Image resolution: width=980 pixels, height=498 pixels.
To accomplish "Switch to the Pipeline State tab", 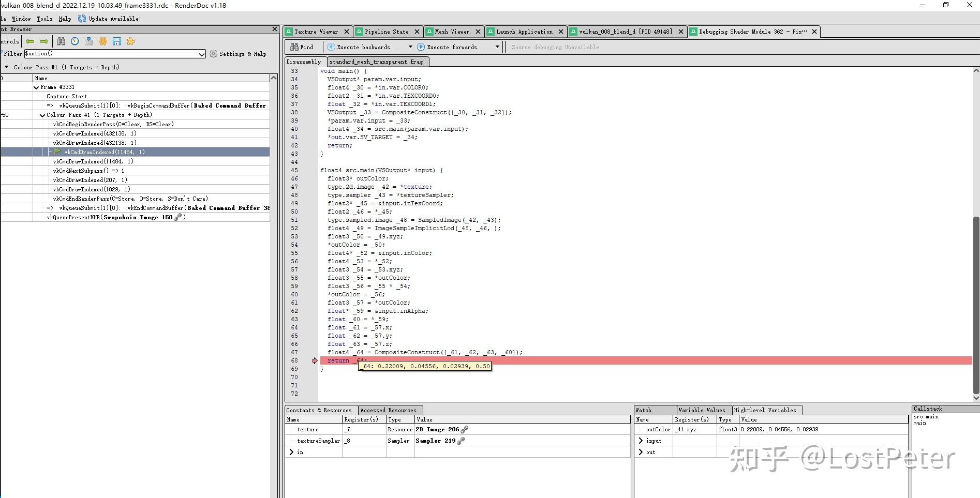I will coord(386,32).
